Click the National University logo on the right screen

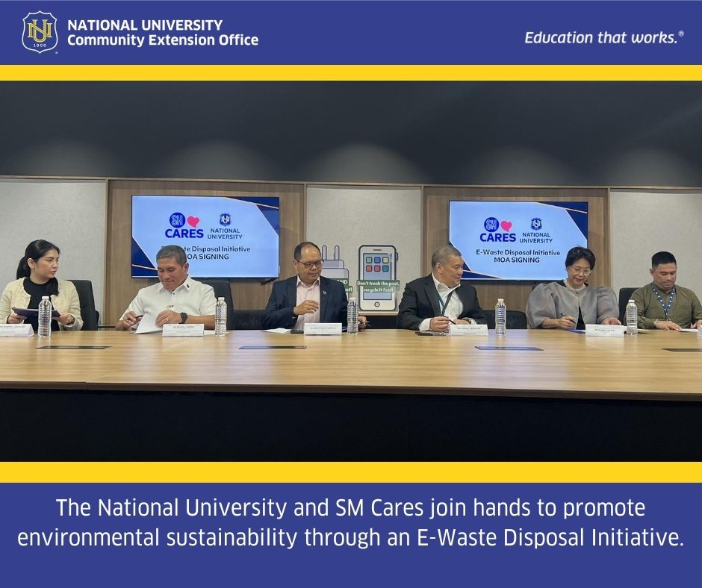[x=536, y=229]
